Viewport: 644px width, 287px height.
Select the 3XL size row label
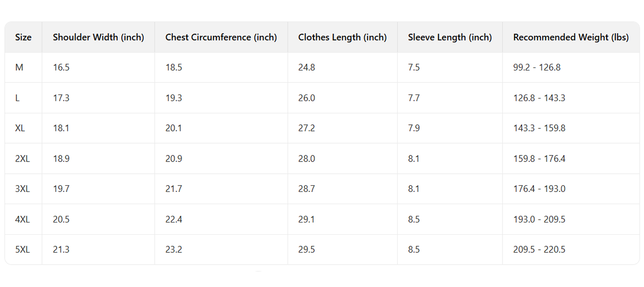pos(22,189)
